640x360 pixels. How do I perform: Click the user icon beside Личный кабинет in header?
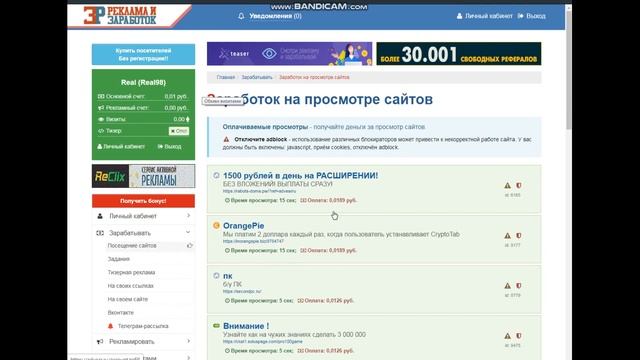click(460, 16)
